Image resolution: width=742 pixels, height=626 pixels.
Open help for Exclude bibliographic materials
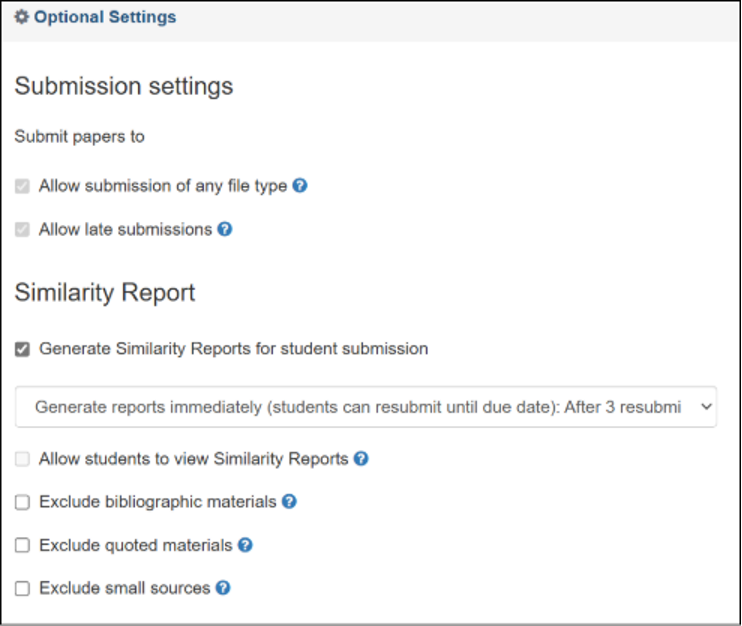tap(289, 502)
